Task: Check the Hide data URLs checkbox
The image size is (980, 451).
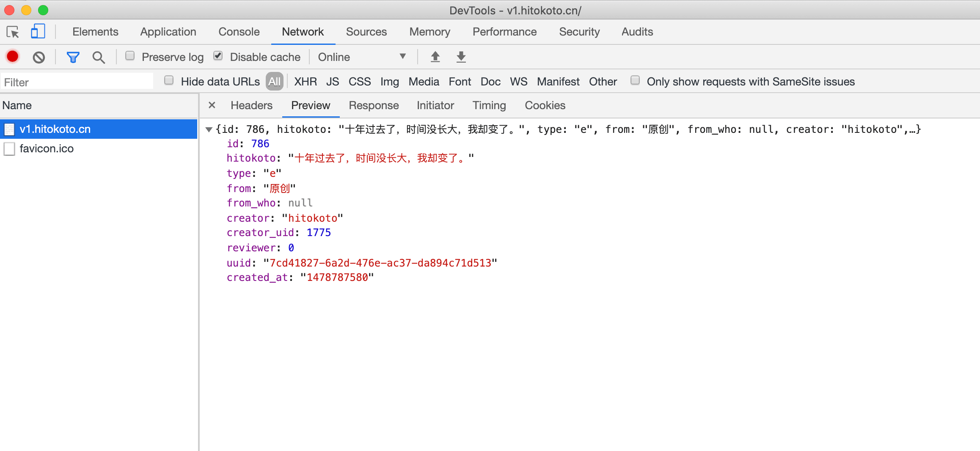Action: [x=169, y=80]
